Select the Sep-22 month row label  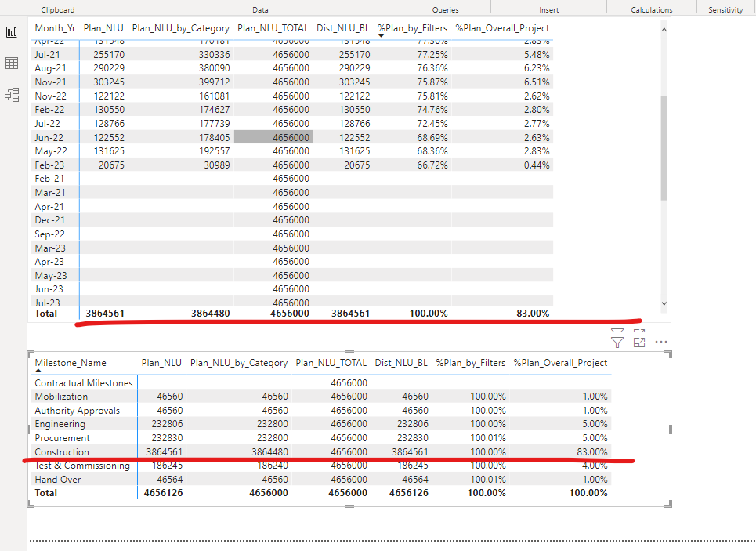[x=49, y=234]
